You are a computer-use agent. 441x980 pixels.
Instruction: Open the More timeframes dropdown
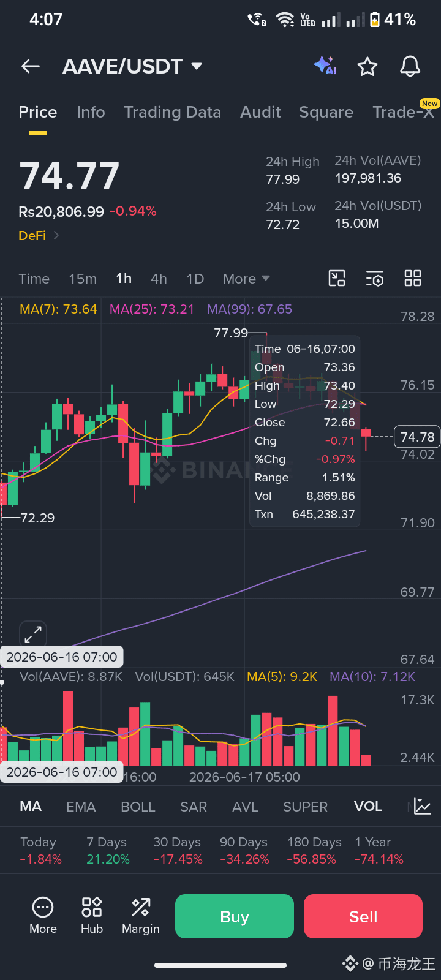click(246, 279)
